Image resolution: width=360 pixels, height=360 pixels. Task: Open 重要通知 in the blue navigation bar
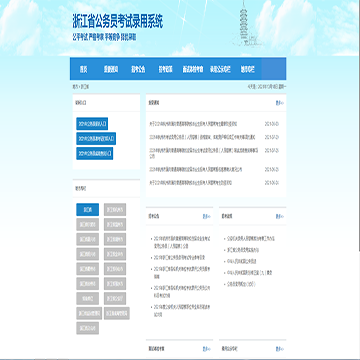111,70
